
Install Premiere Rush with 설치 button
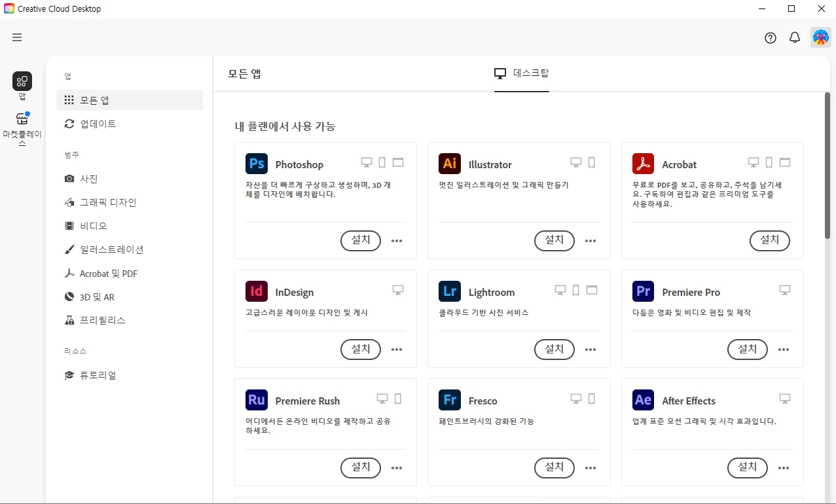(x=361, y=468)
